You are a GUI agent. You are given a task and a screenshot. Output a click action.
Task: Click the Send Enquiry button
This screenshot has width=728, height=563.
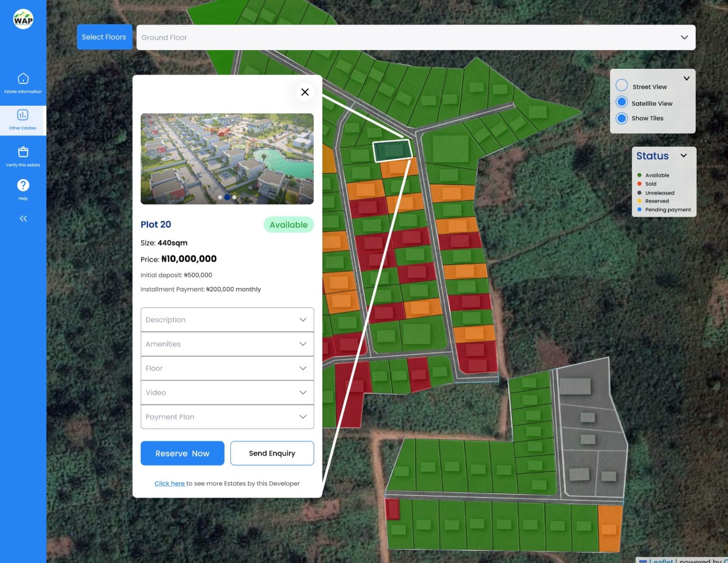(272, 453)
